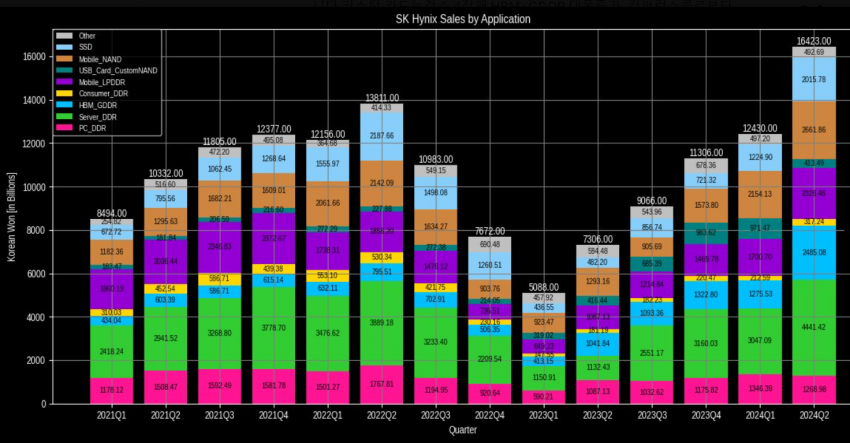This screenshot has width=850, height=443.
Task: Click the 2024Q2 total label 16423.00
Action: 816,41
